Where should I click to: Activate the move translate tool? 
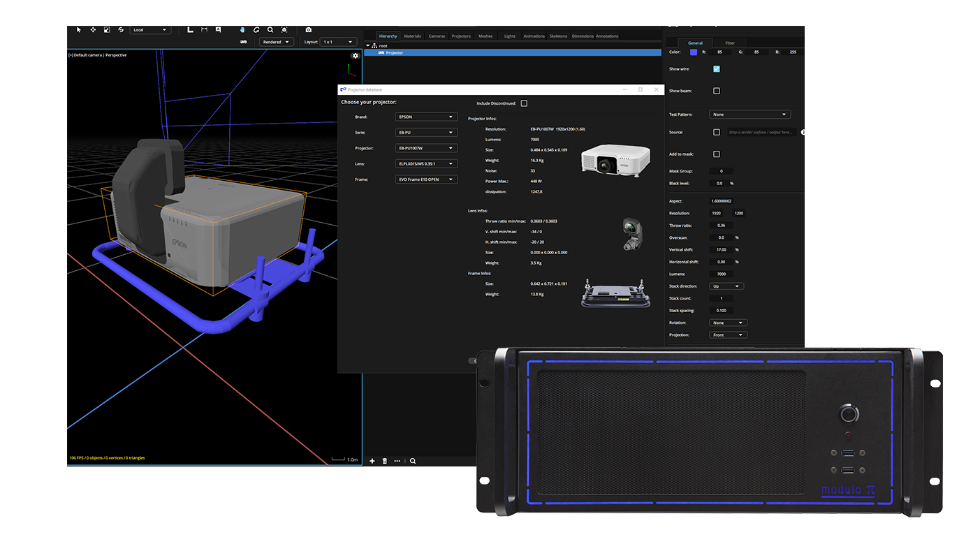click(93, 30)
